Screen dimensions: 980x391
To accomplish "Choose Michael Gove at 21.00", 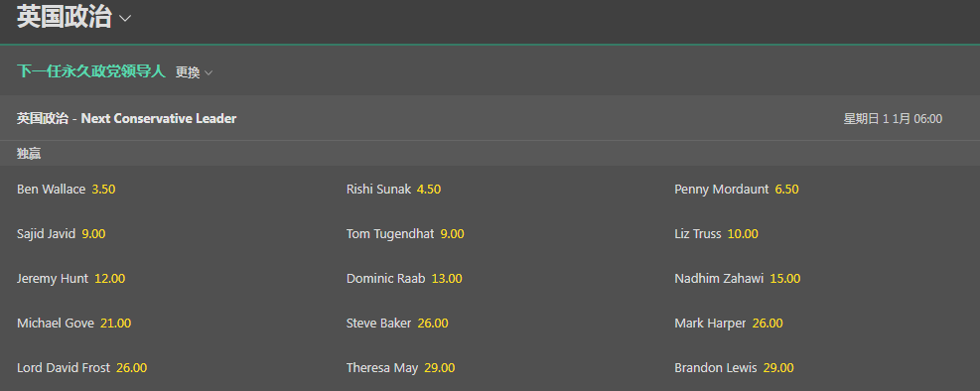I will click(x=73, y=324).
